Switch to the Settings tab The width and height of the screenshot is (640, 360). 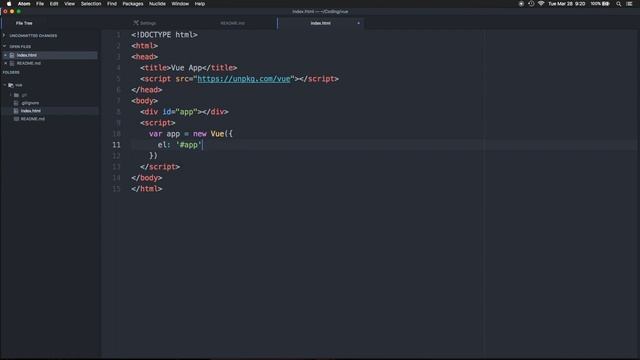tap(145, 23)
